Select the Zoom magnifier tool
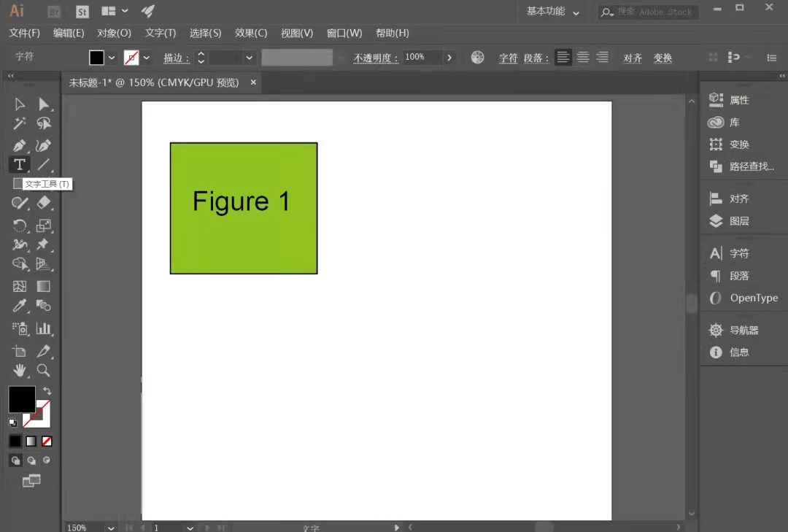Screen dimensions: 788x532 43,371
